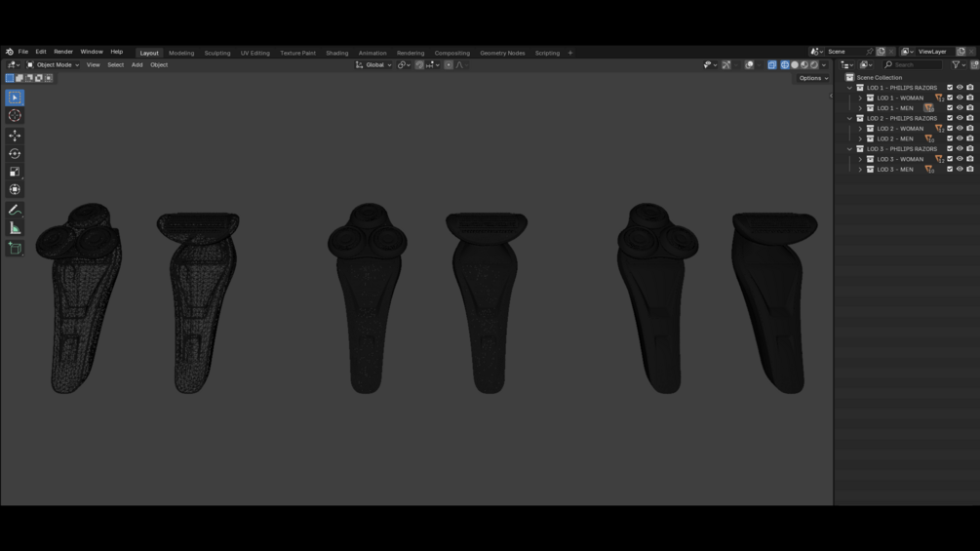Toggle X-Ray in viewport header
Screen dimensions: 980x551
tap(772, 65)
